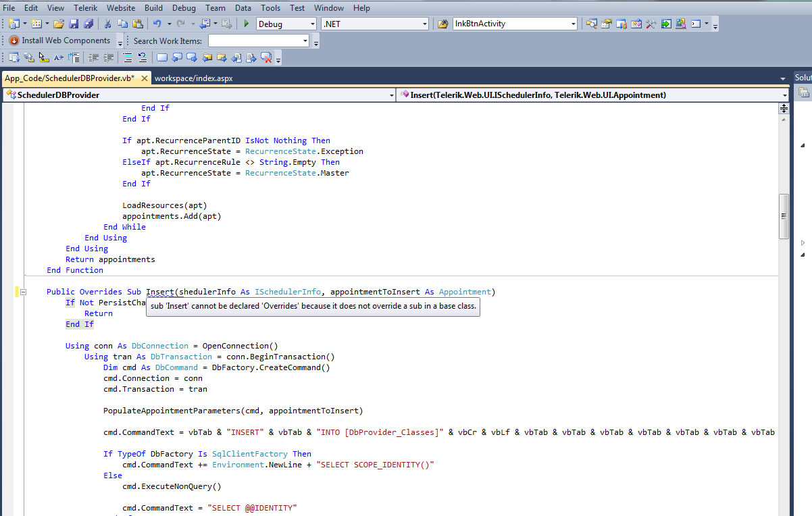
Task: Click the Save All icon
Action: click(x=88, y=24)
